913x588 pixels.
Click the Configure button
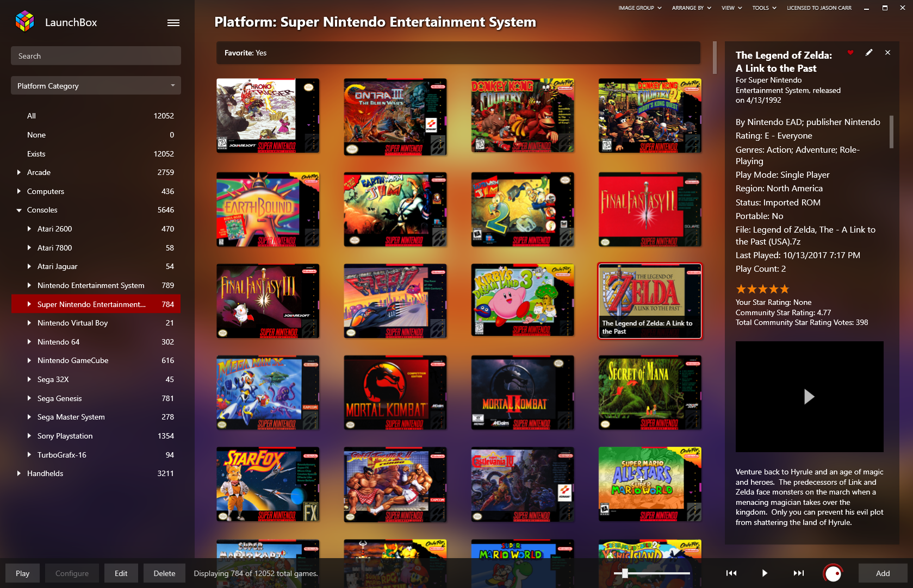(x=72, y=573)
